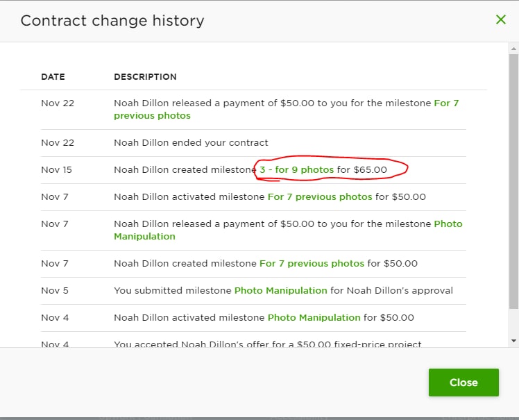This screenshot has width=519, height=420.
Task: Open 'For 7 previous photos' link in activated milestone row
Action: coord(320,196)
